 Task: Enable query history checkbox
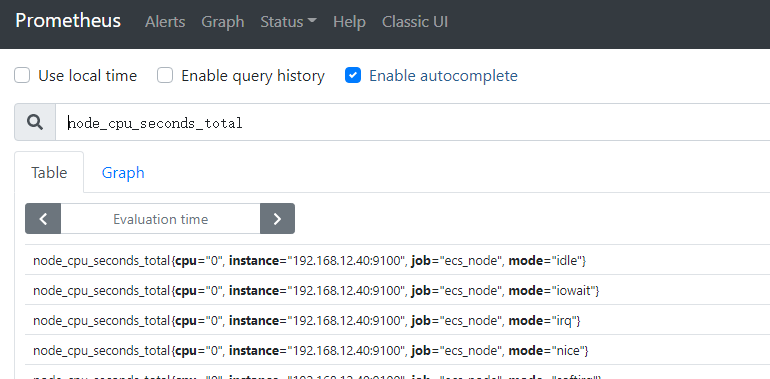[165, 76]
